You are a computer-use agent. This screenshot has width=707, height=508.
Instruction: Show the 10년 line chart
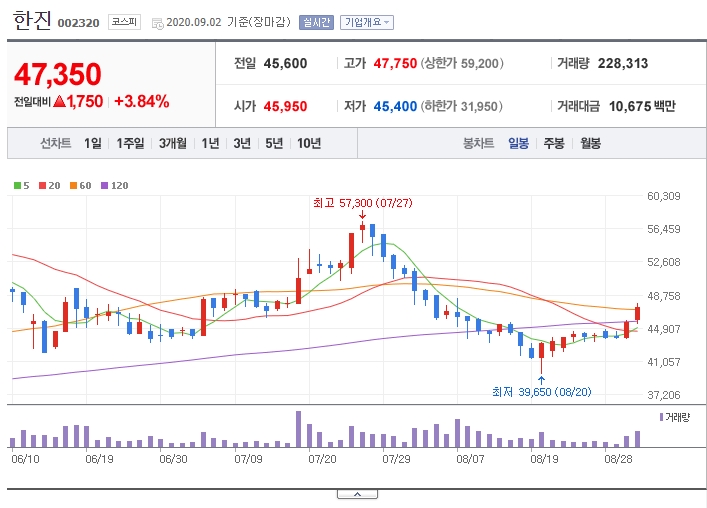tap(309, 143)
